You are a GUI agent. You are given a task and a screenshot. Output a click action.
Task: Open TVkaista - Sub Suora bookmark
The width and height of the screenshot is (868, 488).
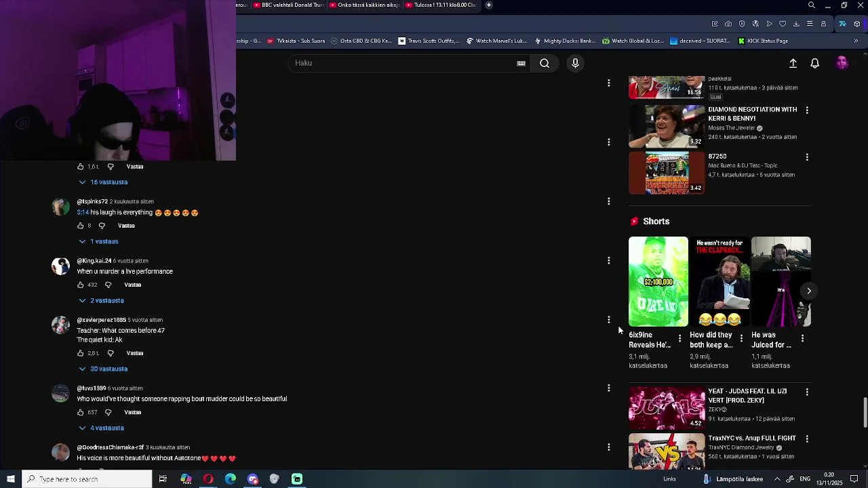tap(296, 41)
